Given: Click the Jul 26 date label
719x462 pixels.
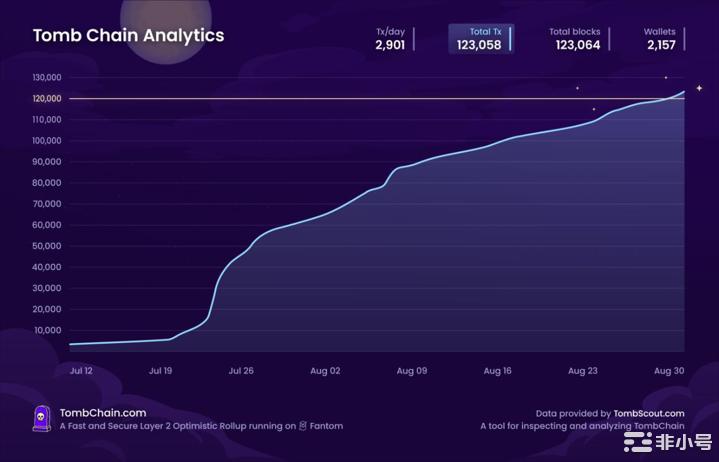Looking at the screenshot, I should 241,370.
